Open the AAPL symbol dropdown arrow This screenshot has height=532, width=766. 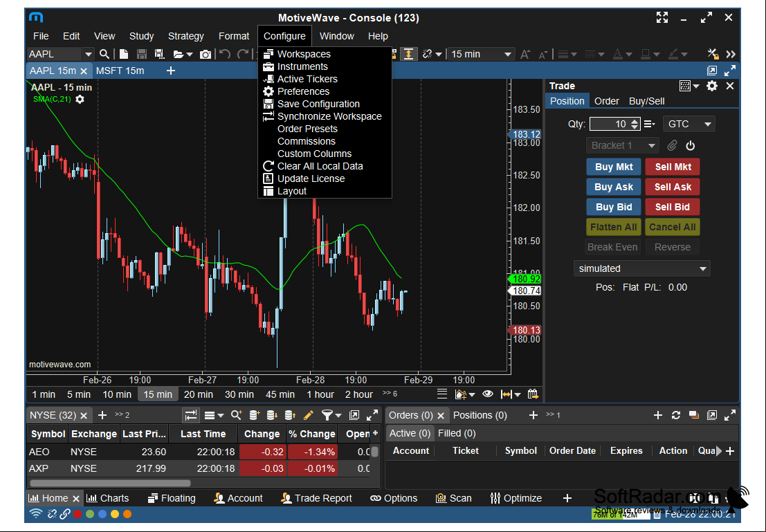point(89,54)
